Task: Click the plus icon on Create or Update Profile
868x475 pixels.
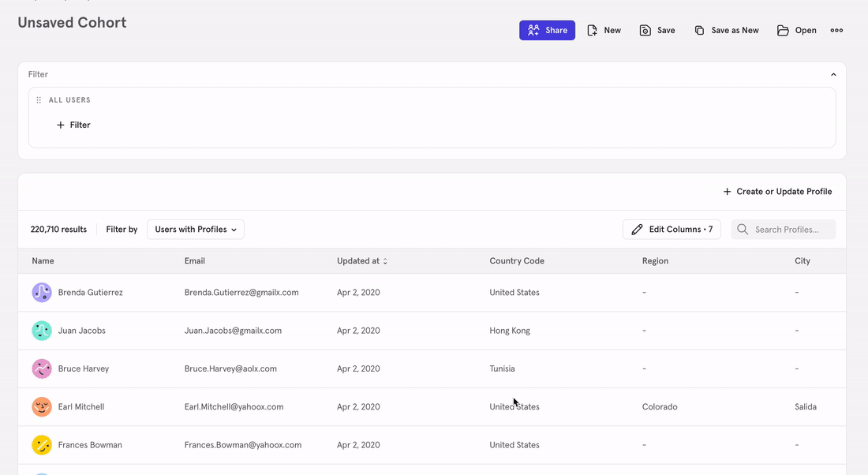Action: [x=726, y=191]
